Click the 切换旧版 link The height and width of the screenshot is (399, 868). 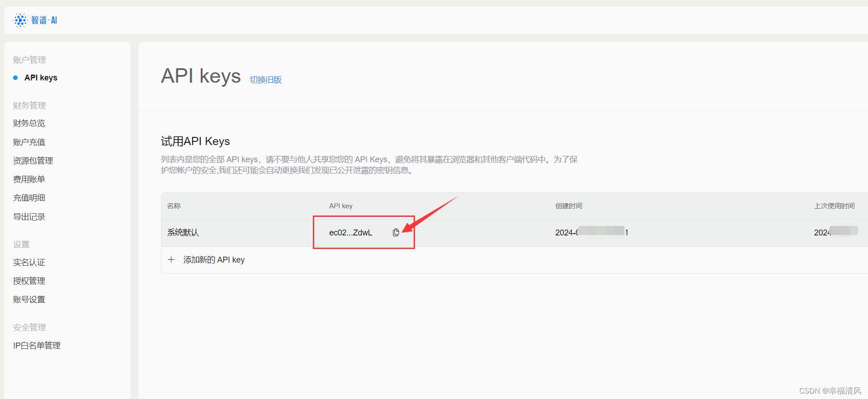[x=266, y=80]
